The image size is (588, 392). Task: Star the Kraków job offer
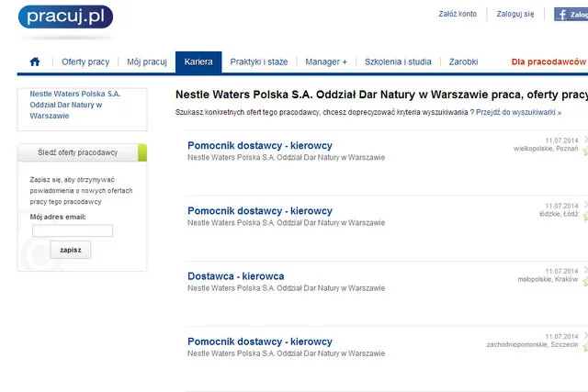585,282
